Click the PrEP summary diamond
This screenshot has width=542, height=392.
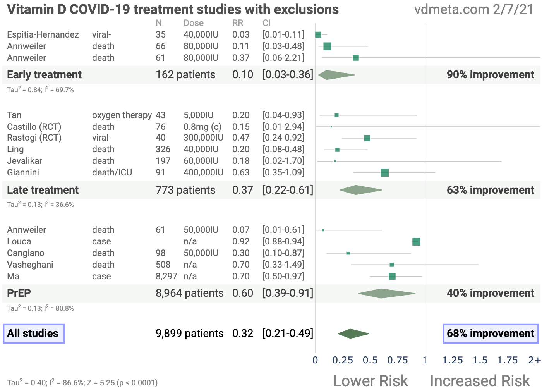pos(386,293)
